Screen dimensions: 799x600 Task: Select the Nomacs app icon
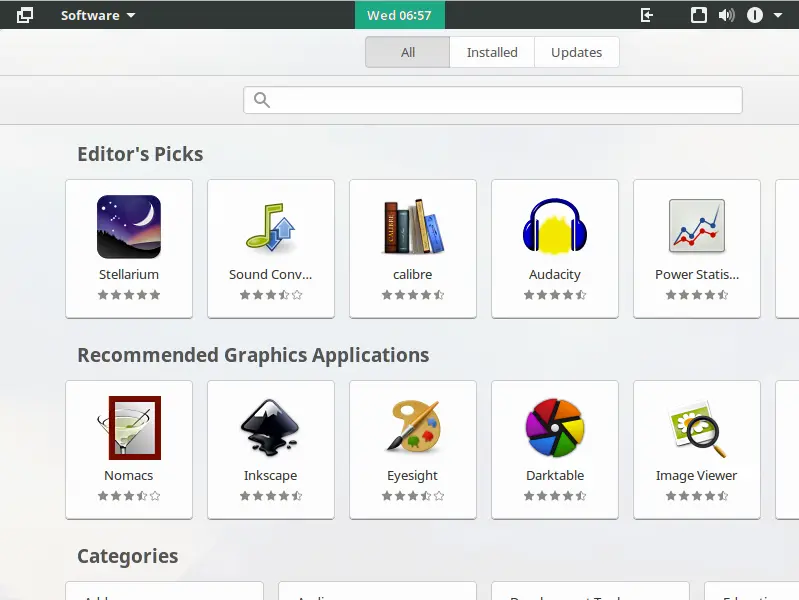(129, 428)
